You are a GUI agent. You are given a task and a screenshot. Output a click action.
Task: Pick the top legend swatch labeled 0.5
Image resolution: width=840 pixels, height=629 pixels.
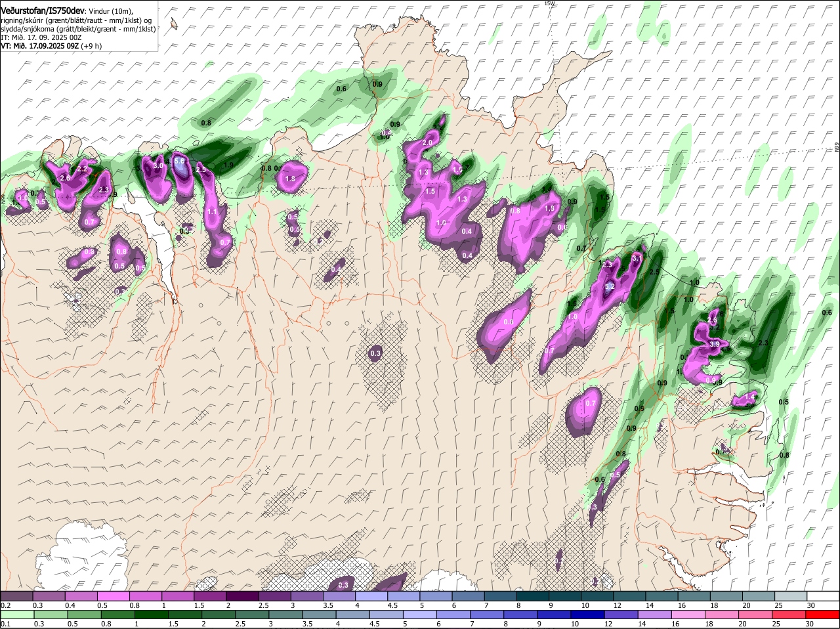pos(113,596)
